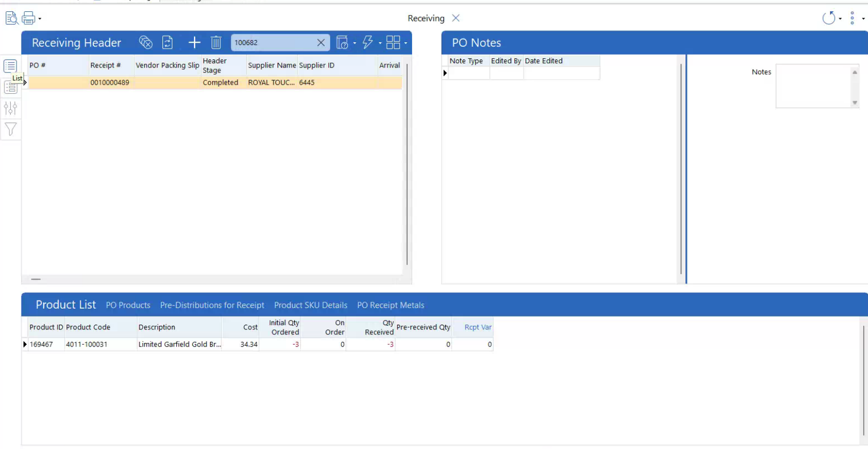Click the Receiving Header horizontal scrollbar thumb
The width and height of the screenshot is (868, 449).
click(x=36, y=279)
